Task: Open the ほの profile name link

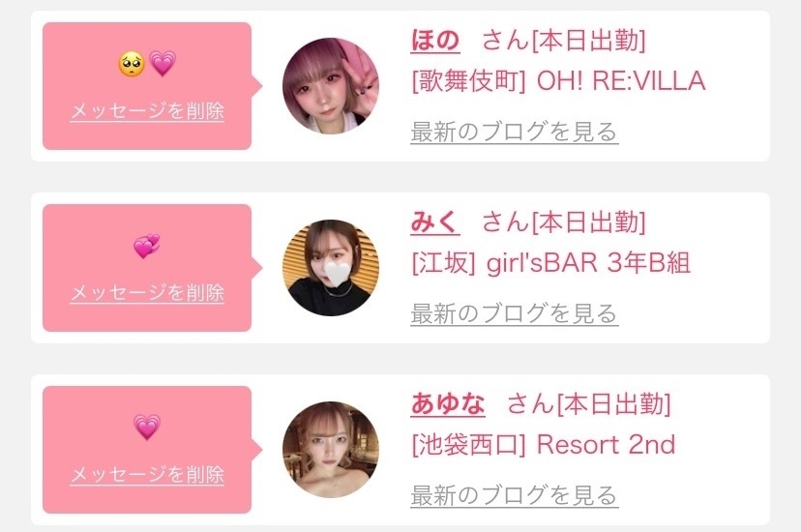Action: 435,41
